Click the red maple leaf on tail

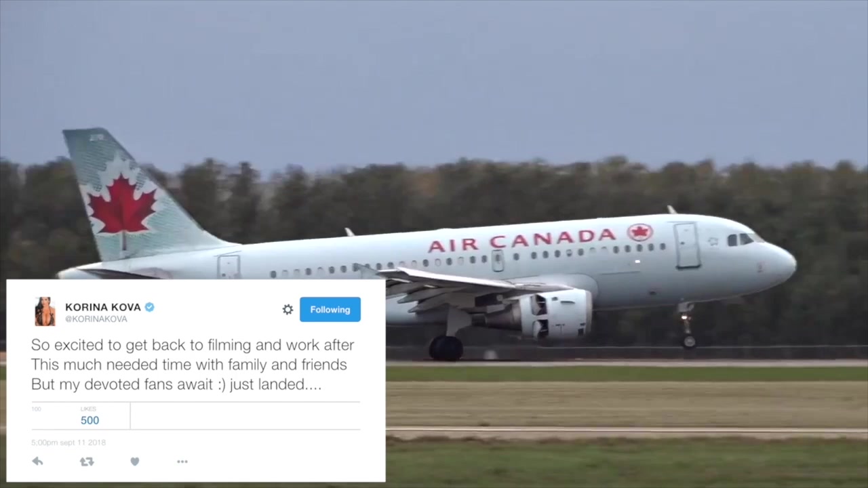(122, 205)
